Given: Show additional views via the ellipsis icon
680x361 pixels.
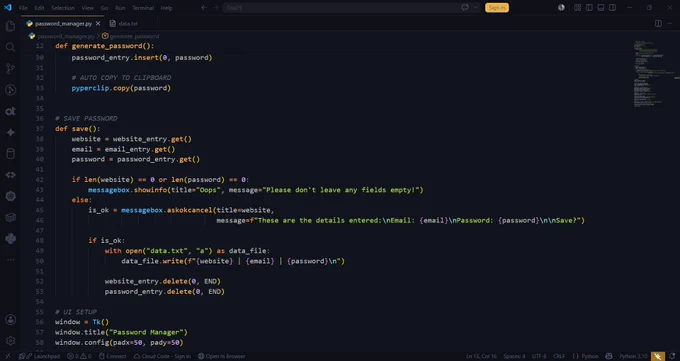Looking at the screenshot, I should 10,259.
